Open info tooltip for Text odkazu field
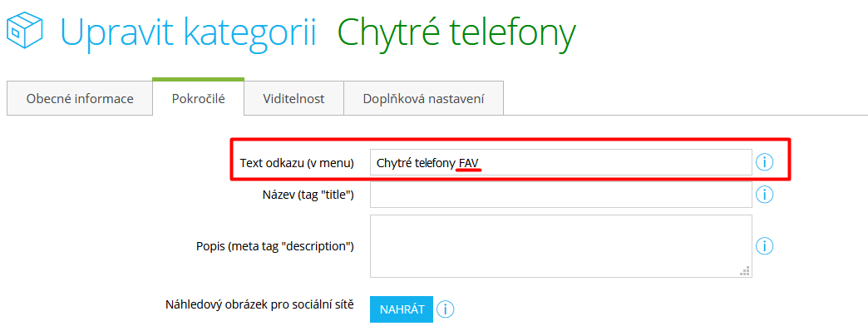The height and width of the screenshot is (336, 868). coord(764,162)
